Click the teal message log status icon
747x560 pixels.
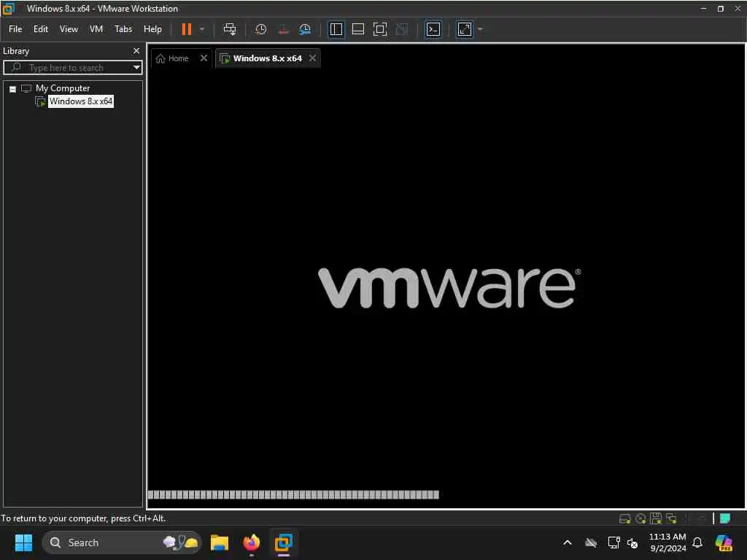(x=725, y=518)
